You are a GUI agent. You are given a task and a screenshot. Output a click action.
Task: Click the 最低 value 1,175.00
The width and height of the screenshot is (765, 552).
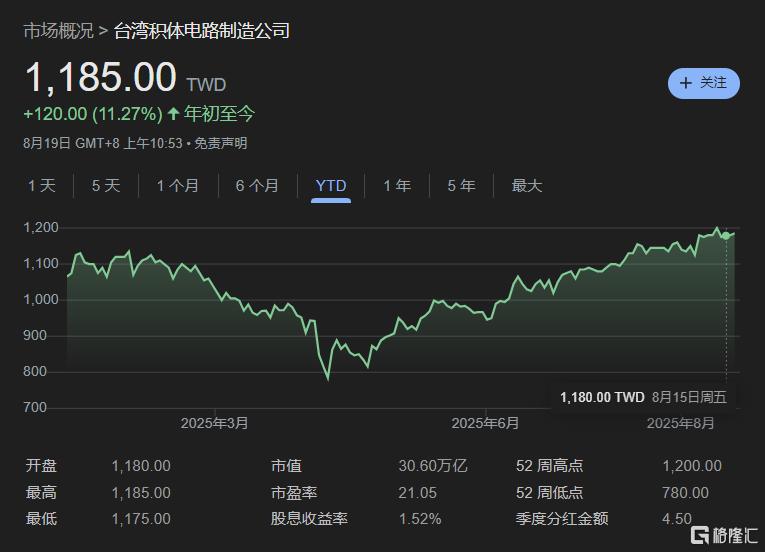coord(141,518)
